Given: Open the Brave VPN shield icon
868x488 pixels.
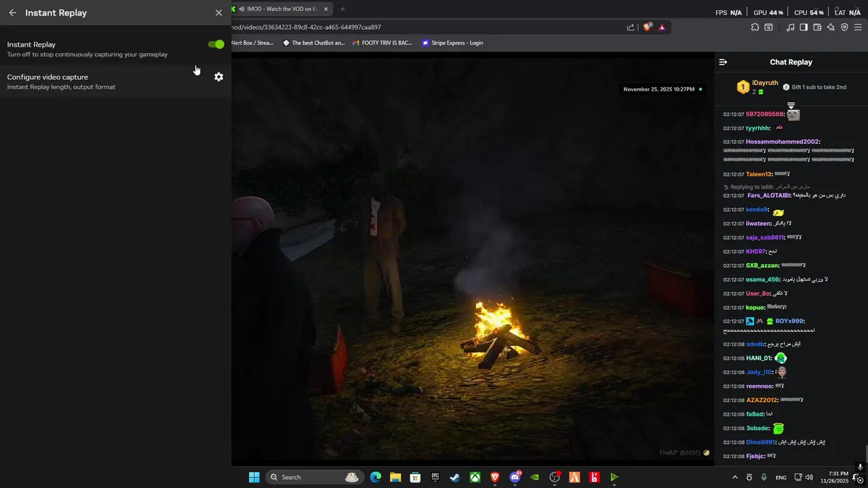Looking at the screenshot, I should tap(844, 27).
